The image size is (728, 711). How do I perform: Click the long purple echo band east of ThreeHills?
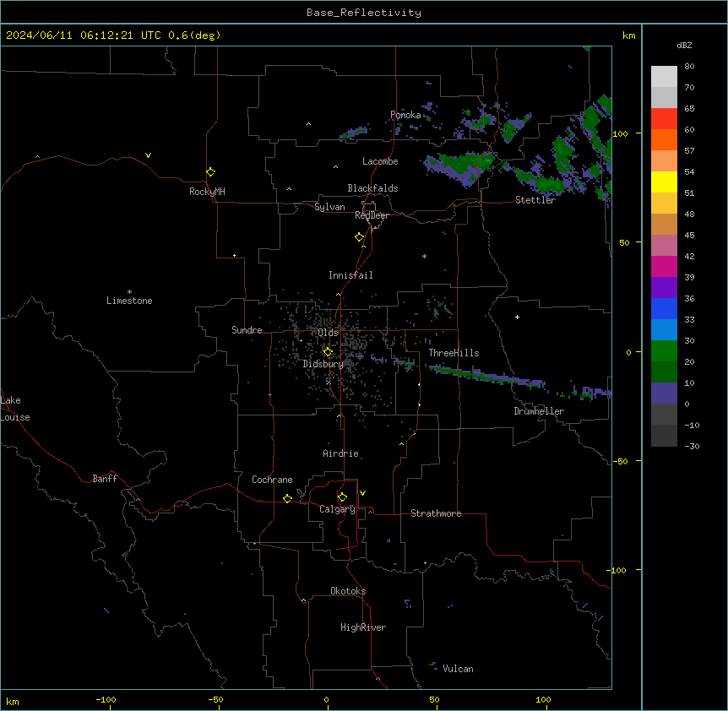click(x=486, y=377)
